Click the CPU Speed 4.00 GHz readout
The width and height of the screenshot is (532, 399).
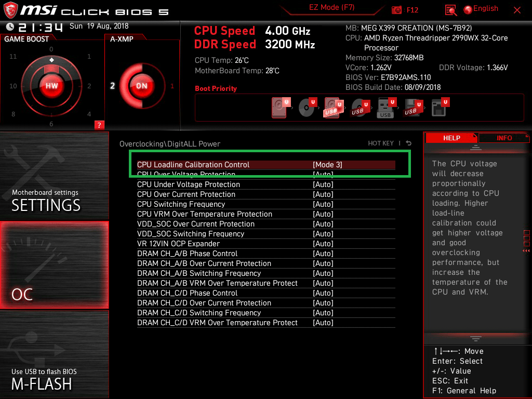pos(252,31)
